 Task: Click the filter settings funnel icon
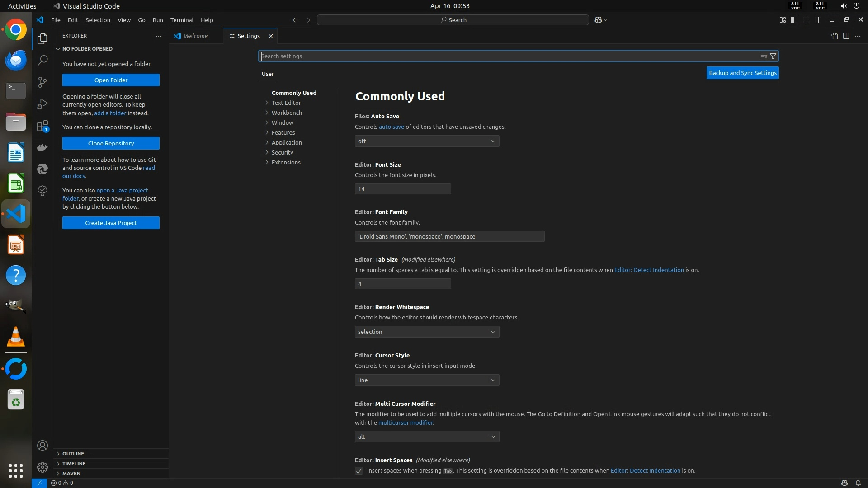[x=773, y=56]
